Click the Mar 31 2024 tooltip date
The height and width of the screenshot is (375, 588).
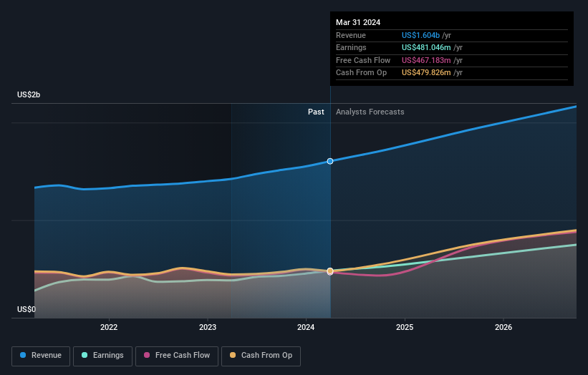pyautogui.click(x=358, y=22)
